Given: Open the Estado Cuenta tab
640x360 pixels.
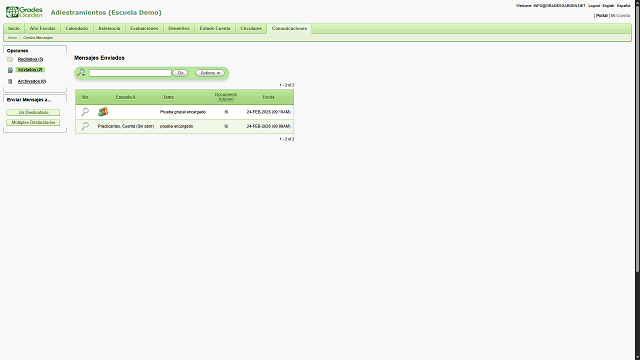Looking at the screenshot, I should [215, 28].
